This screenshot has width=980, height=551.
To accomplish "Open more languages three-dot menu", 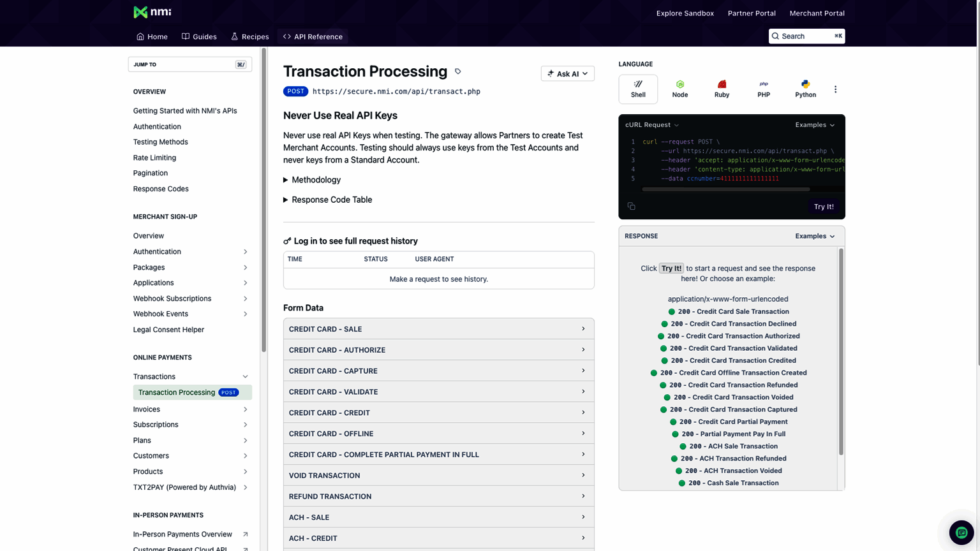I will click(x=835, y=89).
